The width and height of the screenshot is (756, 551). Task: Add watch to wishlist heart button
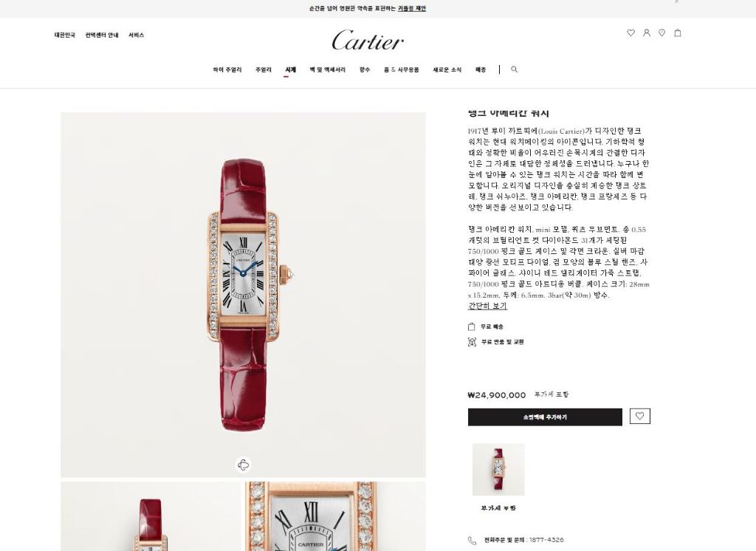tap(640, 416)
